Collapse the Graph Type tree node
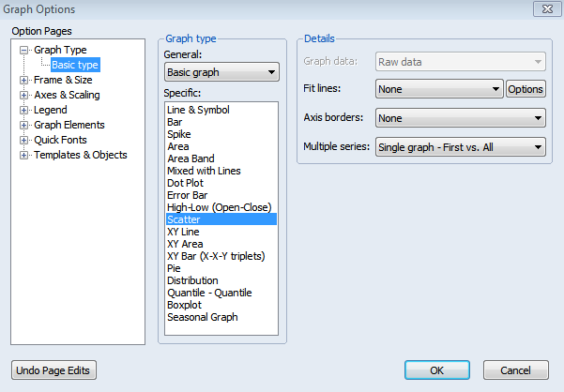 tap(23, 50)
